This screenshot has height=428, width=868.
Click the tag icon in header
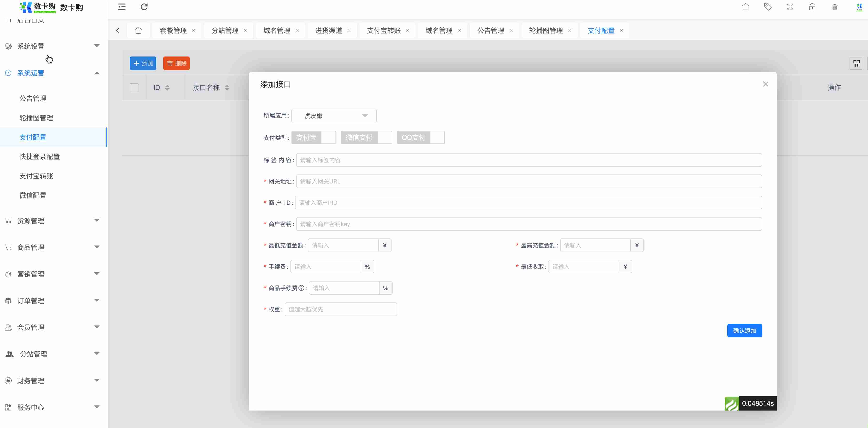pos(768,7)
